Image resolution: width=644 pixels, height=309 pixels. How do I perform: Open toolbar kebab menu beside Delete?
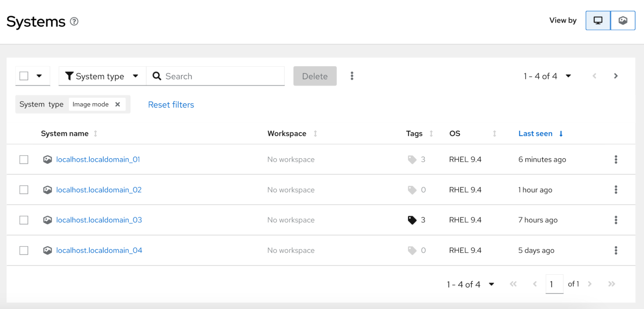tap(352, 76)
